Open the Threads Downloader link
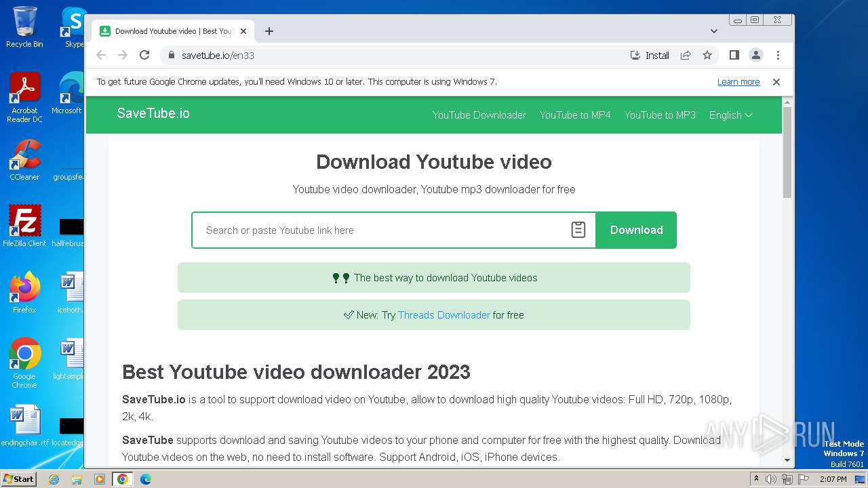The image size is (868, 488). [x=443, y=315]
